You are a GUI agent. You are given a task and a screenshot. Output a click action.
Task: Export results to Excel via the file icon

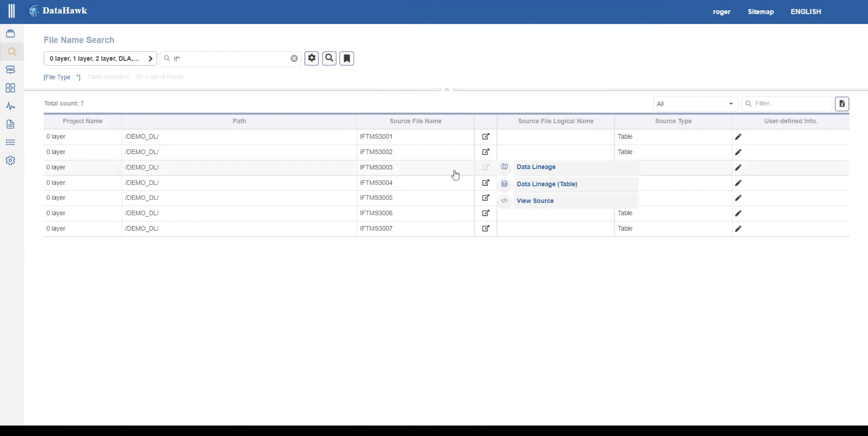(x=842, y=104)
